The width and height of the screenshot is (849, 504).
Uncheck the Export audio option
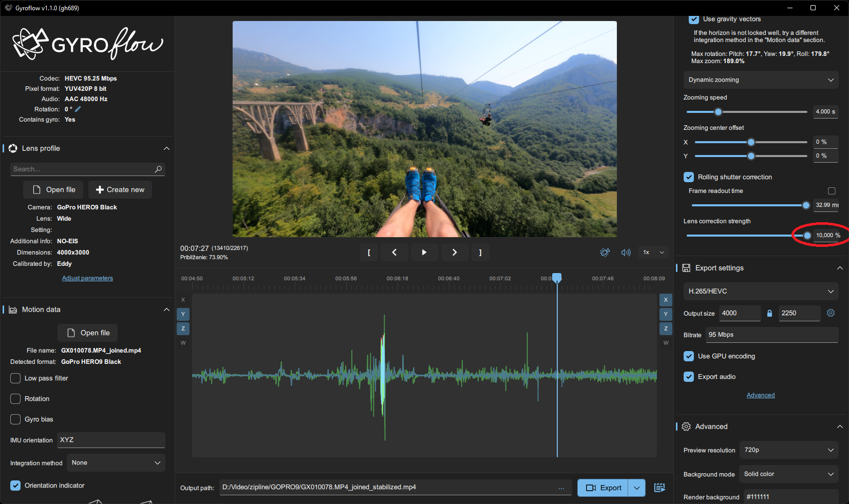(689, 376)
